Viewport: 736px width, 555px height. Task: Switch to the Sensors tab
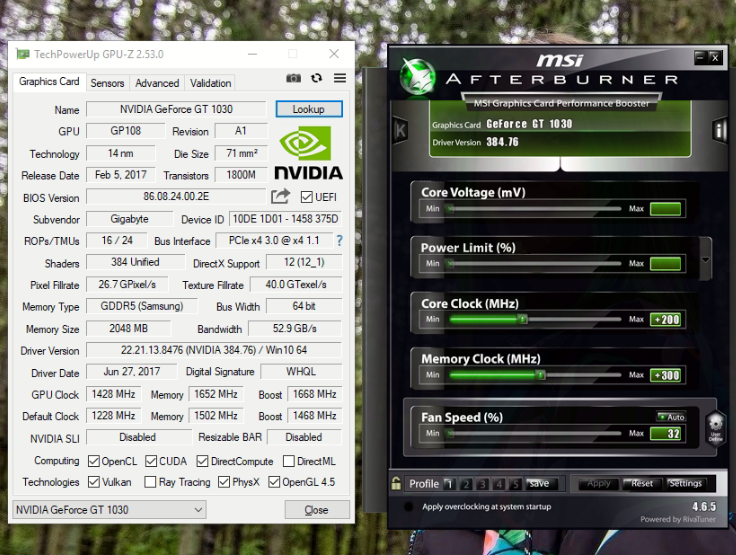(x=107, y=83)
